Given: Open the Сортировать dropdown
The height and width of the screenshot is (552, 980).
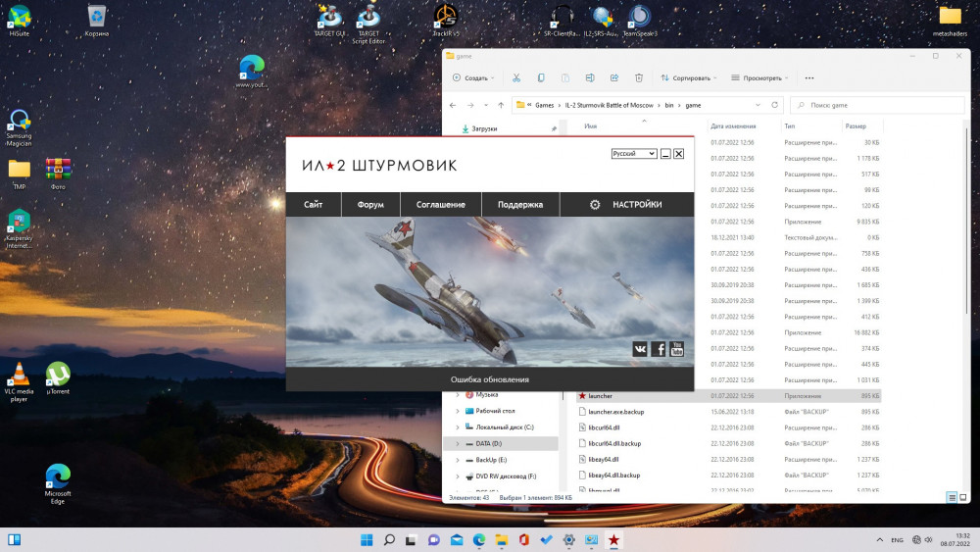Looking at the screenshot, I should pyautogui.click(x=689, y=78).
